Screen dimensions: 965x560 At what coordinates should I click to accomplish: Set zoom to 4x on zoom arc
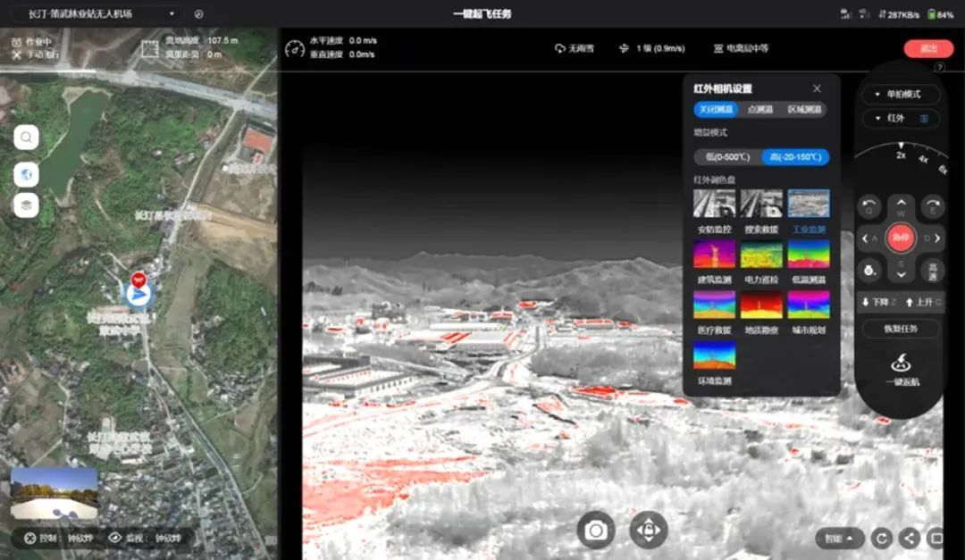(x=923, y=159)
